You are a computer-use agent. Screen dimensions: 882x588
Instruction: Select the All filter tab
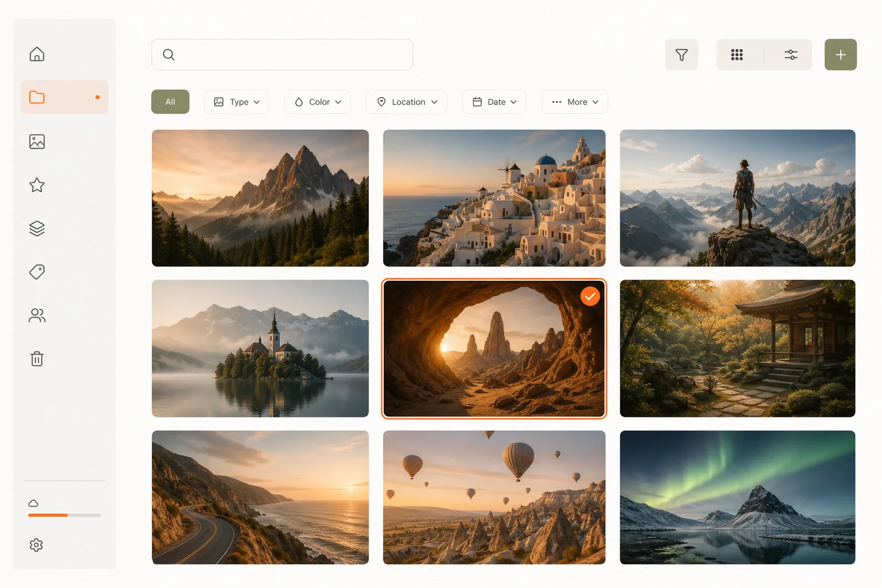click(x=171, y=102)
